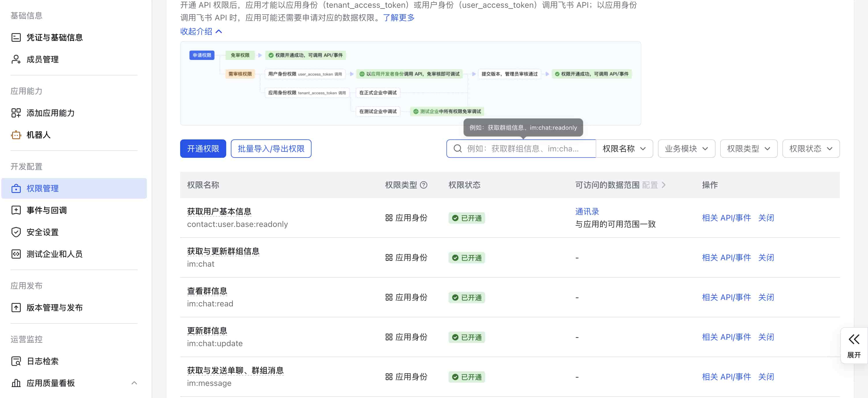The height and width of the screenshot is (398, 868).
Task: Expand the 权限名称 search type dropdown
Action: (x=624, y=149)
